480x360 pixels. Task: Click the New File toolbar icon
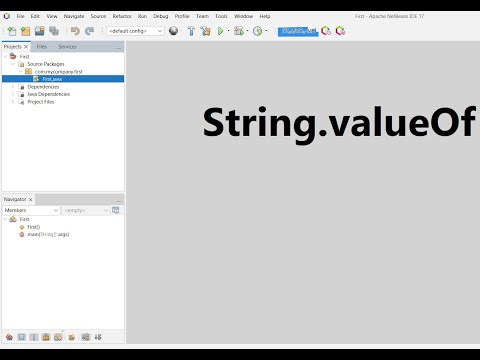point(12,31)
